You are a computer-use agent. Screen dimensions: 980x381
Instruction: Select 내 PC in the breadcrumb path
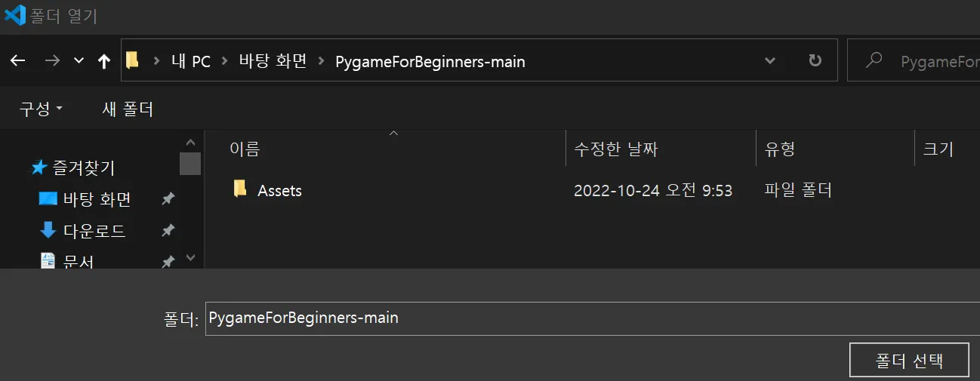click(190, 61)
